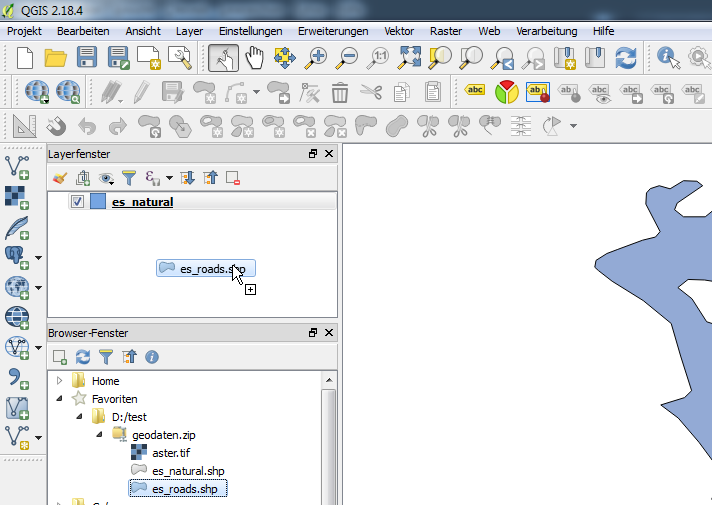Click Zoom Last magnifier icon
Image resolution: width=712 pixels, height=505 pixels.
point(502,58)
